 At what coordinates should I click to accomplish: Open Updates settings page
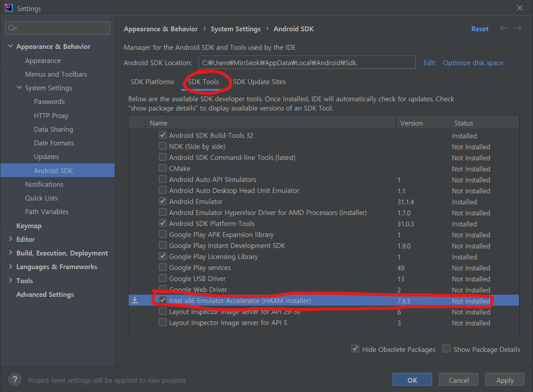click(x=46, y=157)
